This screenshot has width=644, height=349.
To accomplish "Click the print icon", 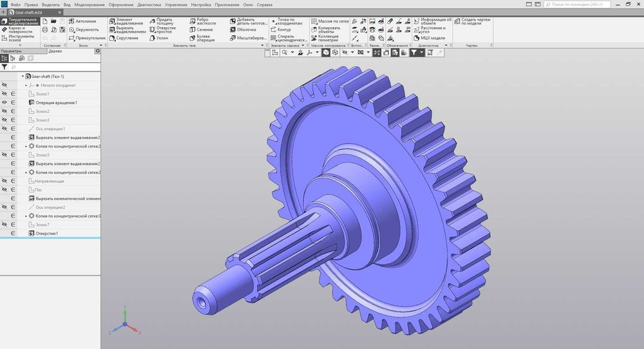I will tap(45, 30).
